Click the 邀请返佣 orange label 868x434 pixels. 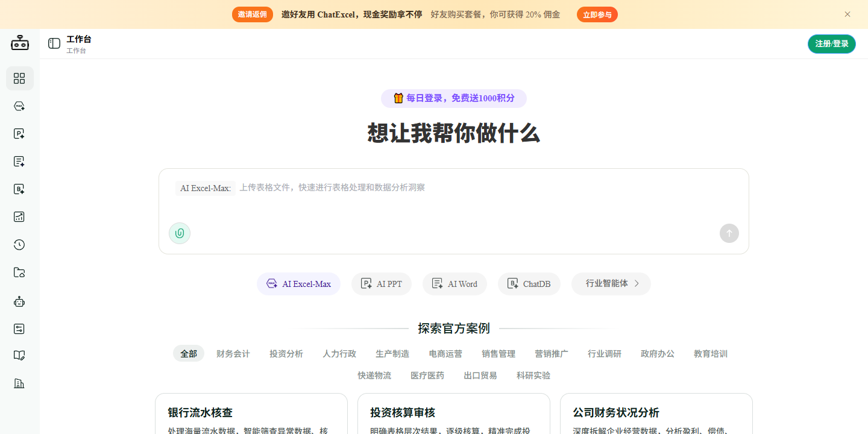coord(253,14)
